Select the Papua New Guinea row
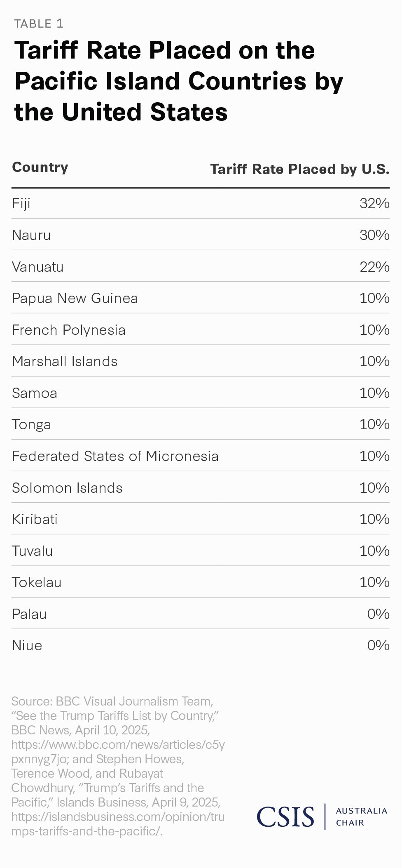Viewport: 402px width, 868px height. point(75,298)
